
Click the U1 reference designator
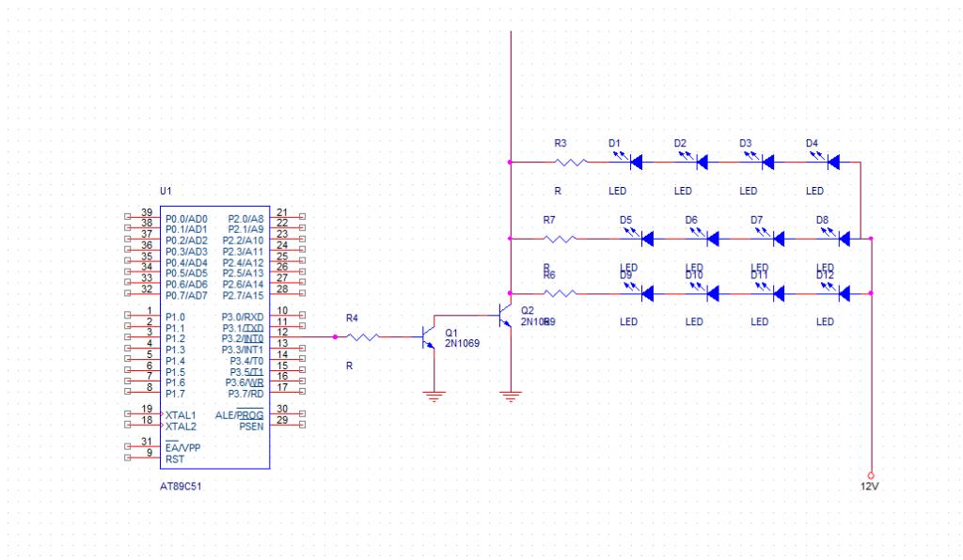point(166,191)
